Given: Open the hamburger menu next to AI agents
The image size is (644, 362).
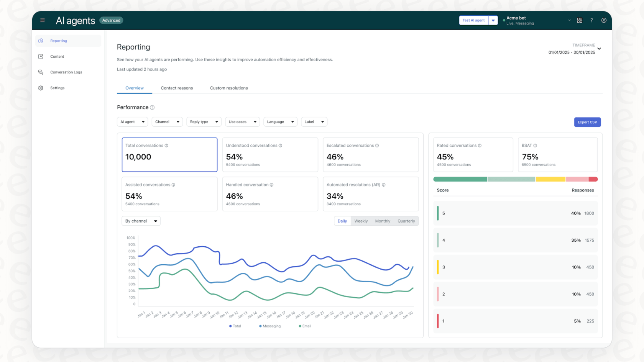Looking at the screenshot, I should (x=43, y=20).
